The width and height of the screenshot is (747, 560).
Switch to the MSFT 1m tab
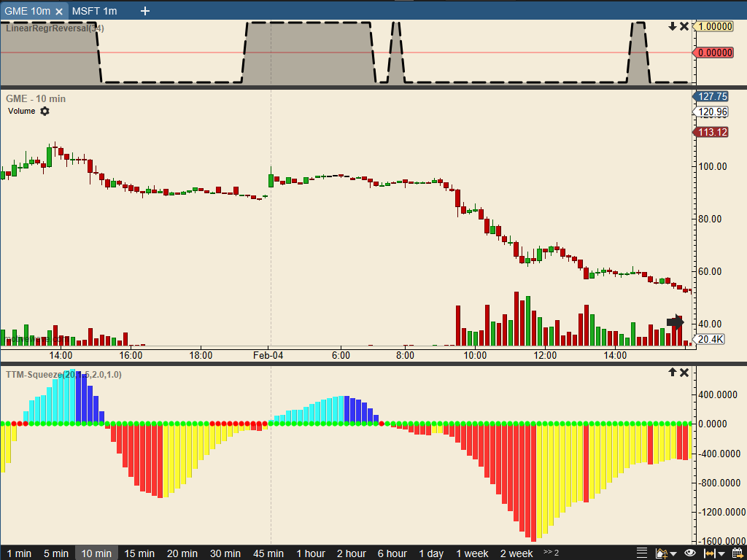(x=96, y=11)
